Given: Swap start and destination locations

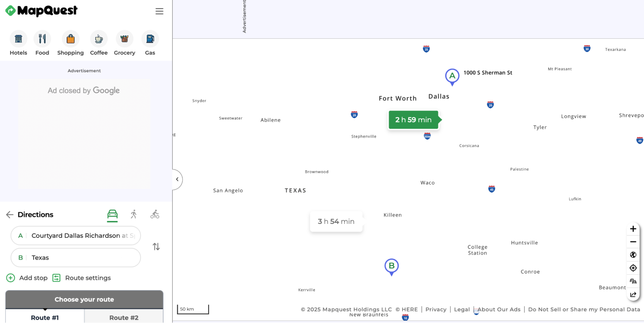Looking at the screenshot, I should click(156, 247).
